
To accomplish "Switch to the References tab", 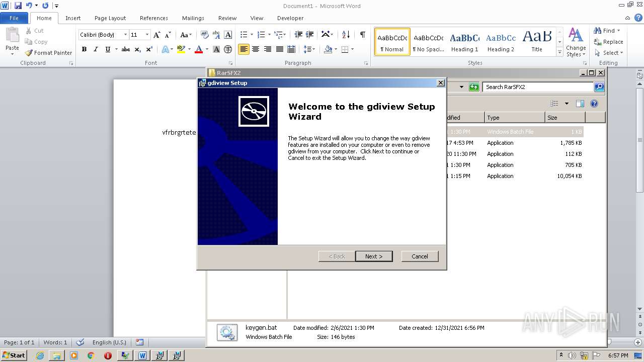I will [x=154, y=18].
